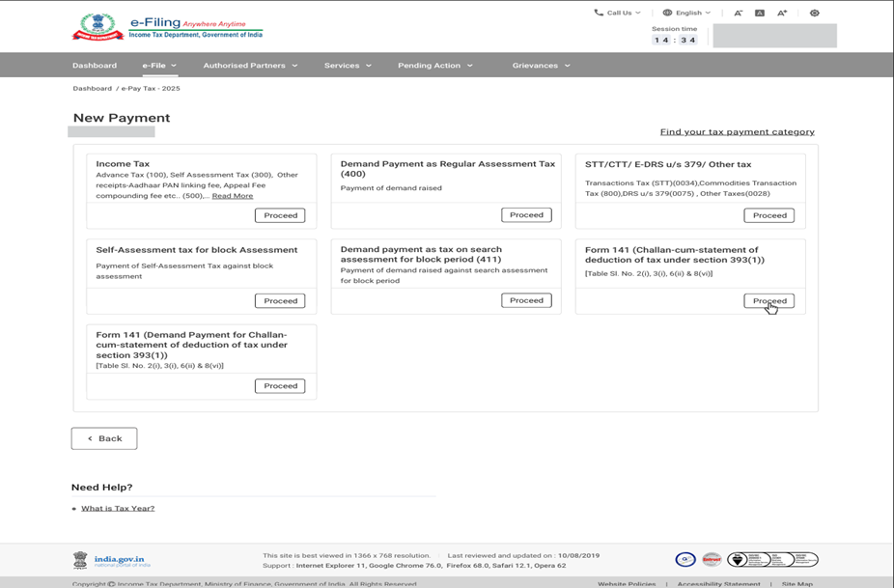Toggle the high contrast eye icon
Viewport: 894px width, 588px height.
[815, 14]
